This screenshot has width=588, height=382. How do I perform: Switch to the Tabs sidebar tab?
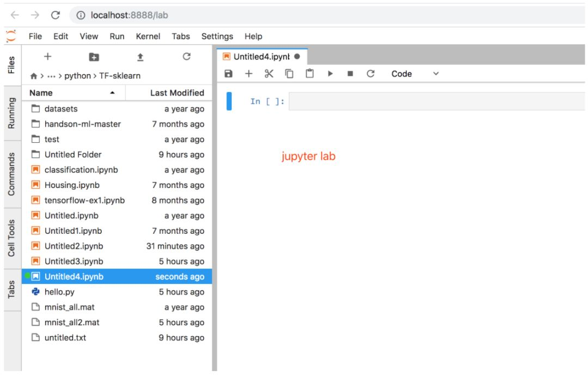click(12, 290)
